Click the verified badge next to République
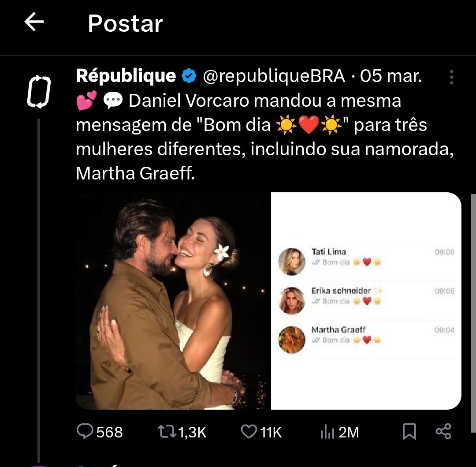This screenshot has height=467, width=476. coord(189,76)
